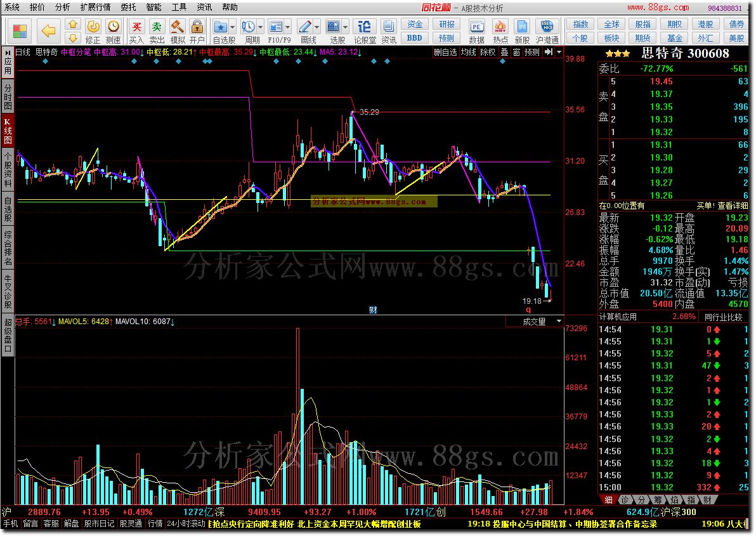Select the 画线 pencil drawing tool
Viewport: 756px width, 536px height.
(304, 27)
